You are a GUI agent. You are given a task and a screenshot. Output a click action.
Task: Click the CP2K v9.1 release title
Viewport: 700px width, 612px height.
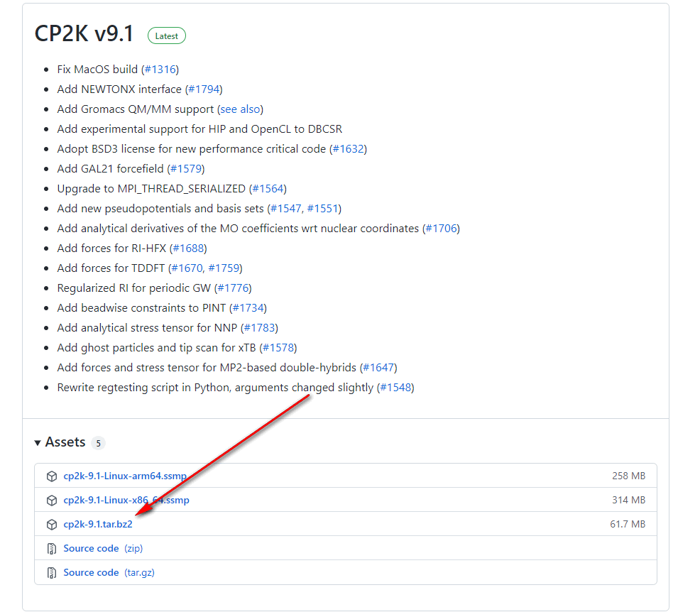tap(84, 34)
